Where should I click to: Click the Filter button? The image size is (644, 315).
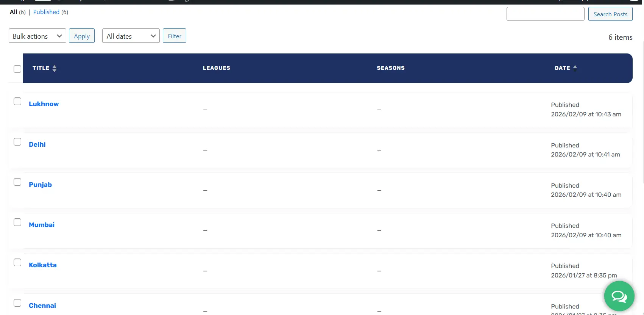click(175, 36)
